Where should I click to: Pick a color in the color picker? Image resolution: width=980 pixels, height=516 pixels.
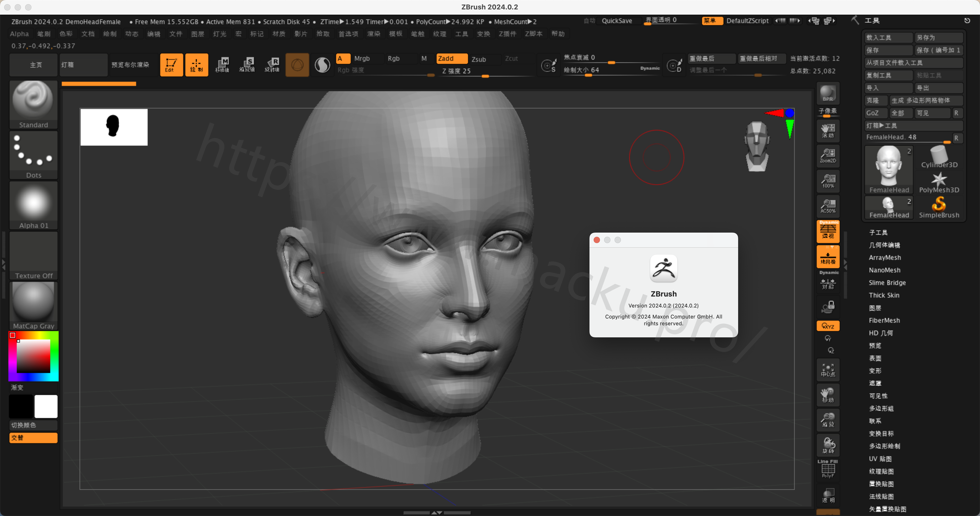tap(34, 356)
